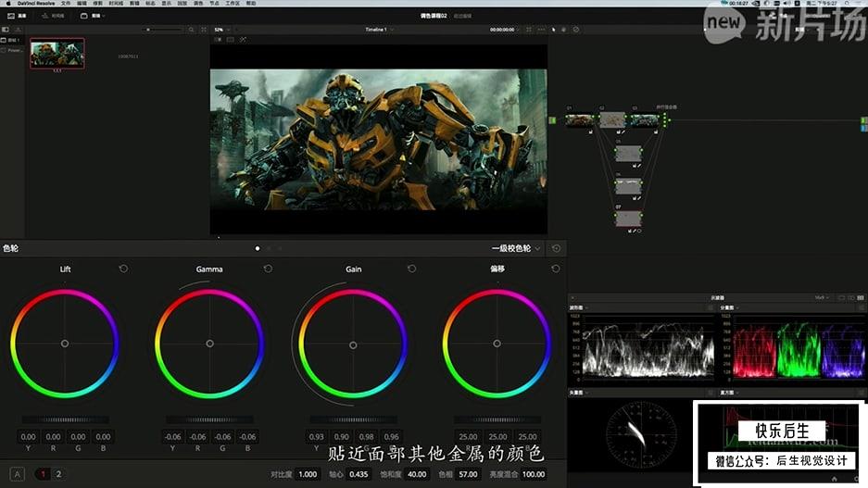Open the 直方图 scope type dropdown

click(x=730, y=393)
